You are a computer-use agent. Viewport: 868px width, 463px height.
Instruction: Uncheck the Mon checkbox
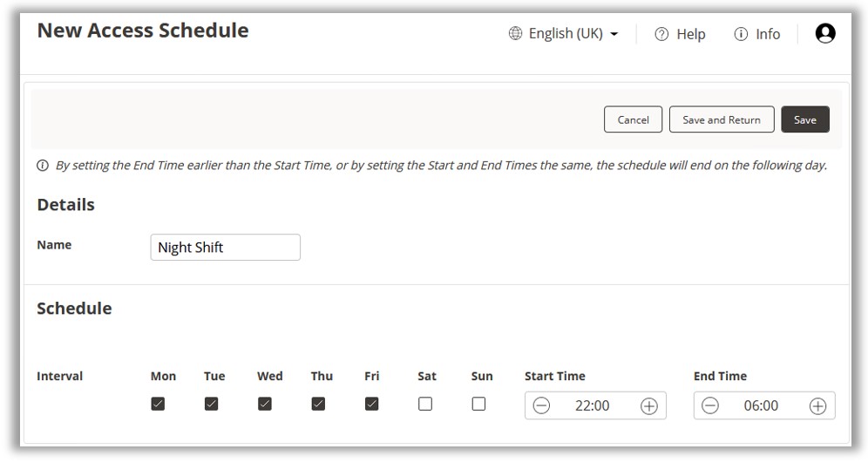tap(158, 405)
